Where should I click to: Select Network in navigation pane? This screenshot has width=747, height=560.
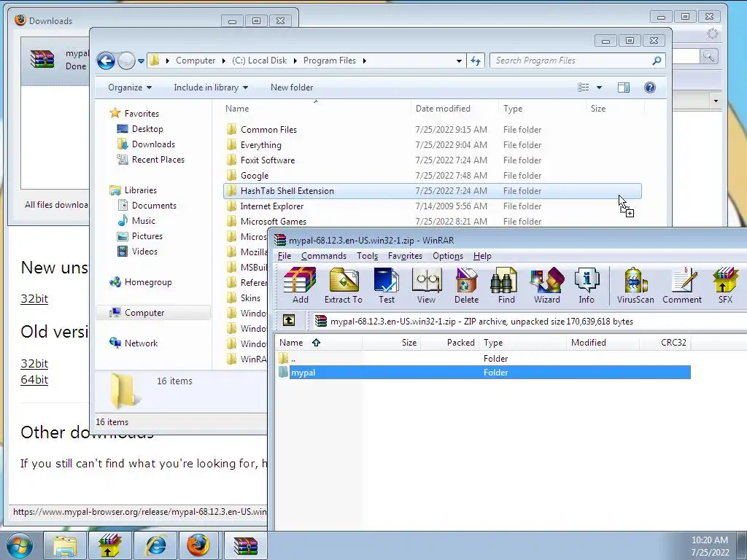point(141,343)
